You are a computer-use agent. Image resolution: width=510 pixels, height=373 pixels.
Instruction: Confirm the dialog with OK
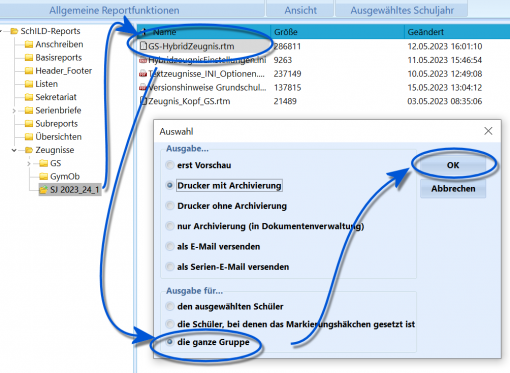453,165
